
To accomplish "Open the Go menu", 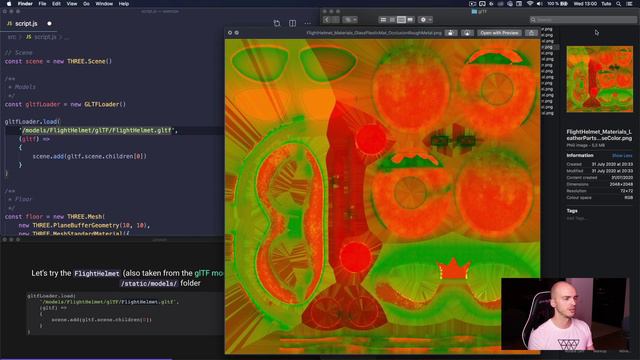I will pyautogui.click(x=87, y=4).
